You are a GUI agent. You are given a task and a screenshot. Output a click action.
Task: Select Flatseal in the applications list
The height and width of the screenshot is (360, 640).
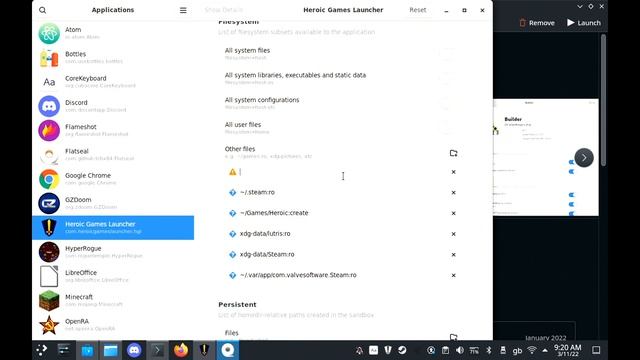point(113,155)
